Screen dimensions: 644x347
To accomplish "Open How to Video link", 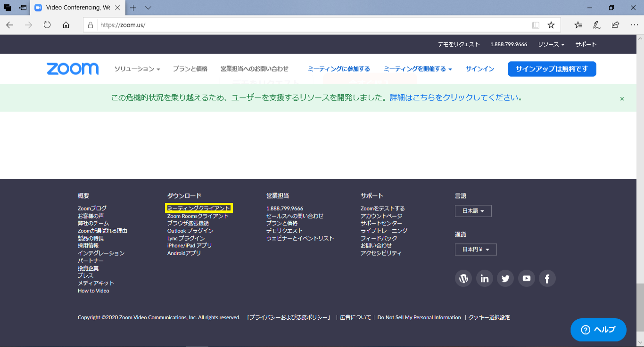I will (93, 291).
